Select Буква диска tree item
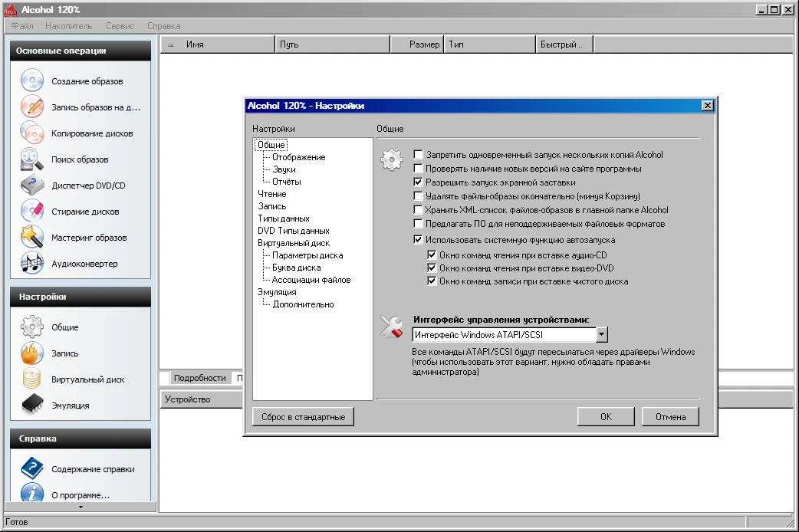This screenshot has height=532, width=799. 297,267
